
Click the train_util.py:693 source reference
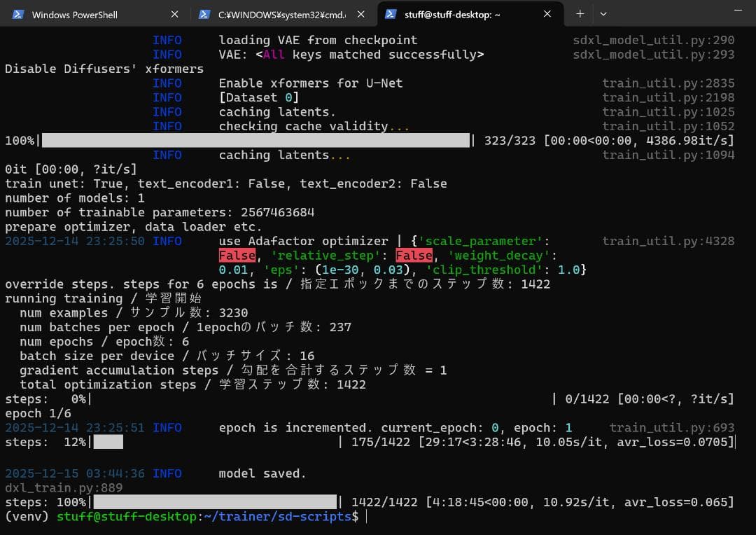click(x=671, y=428)
